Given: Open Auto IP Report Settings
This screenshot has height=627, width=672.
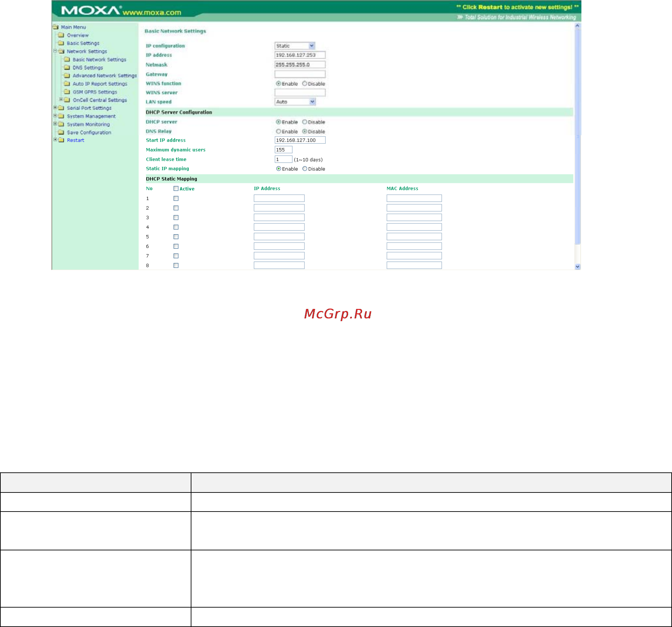Looking at the screenshot, I should click(x=100, y=84).
